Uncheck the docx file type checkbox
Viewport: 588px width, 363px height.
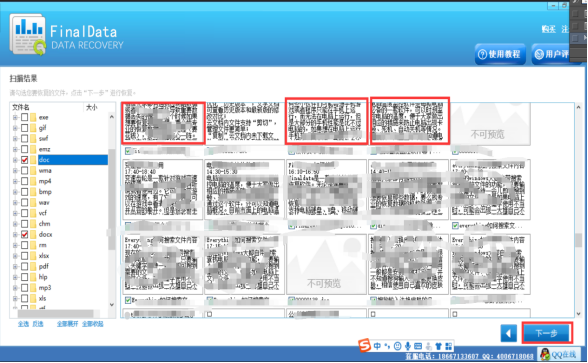click(x=24, y=234)
